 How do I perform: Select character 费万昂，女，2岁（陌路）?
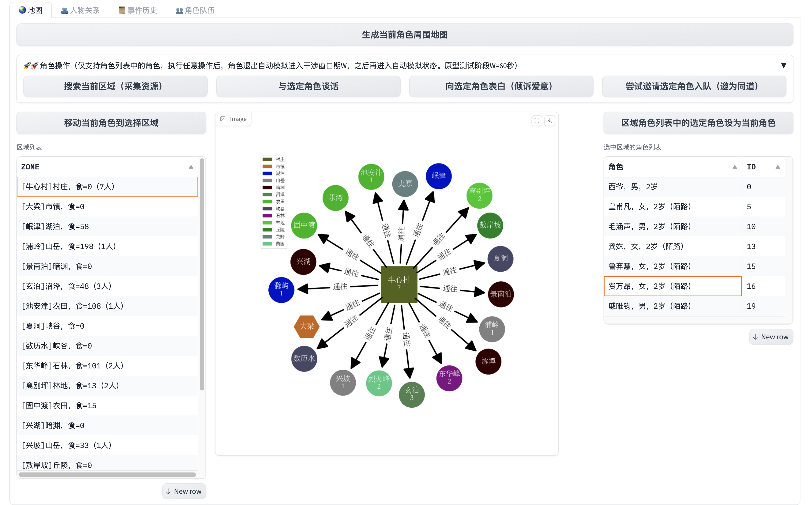[673, 286]
